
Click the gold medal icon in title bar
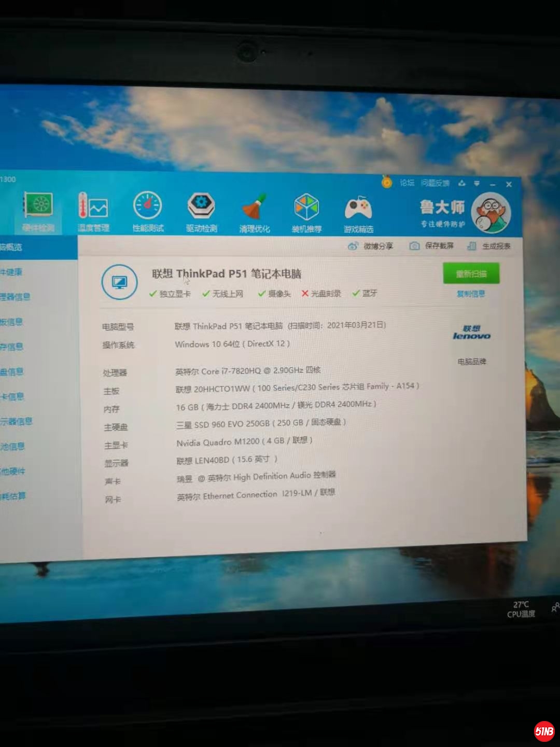point(387,182)
